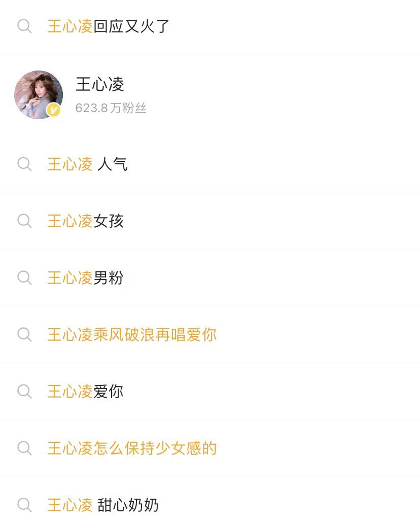Click search icon beside 王心凌回应又火了
The height and width of the screenshot is (522, 420).
(24, 26)
